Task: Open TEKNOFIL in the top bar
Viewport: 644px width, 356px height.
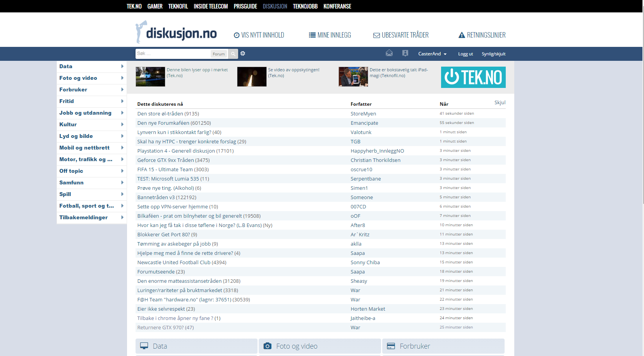Action: tap(178, 6)
